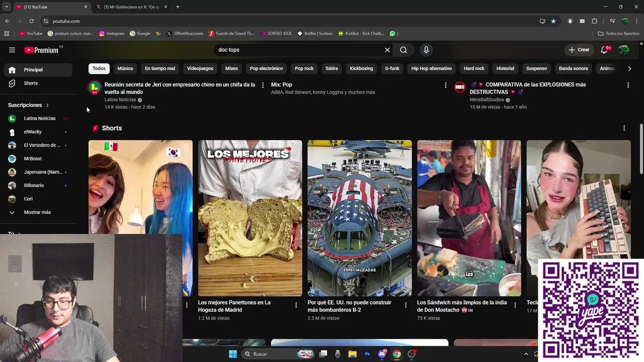Image resolution: width=644 pixels, height=362 pixels.
Task: Open options for Sándwich más limpios short
Action: 515,305
